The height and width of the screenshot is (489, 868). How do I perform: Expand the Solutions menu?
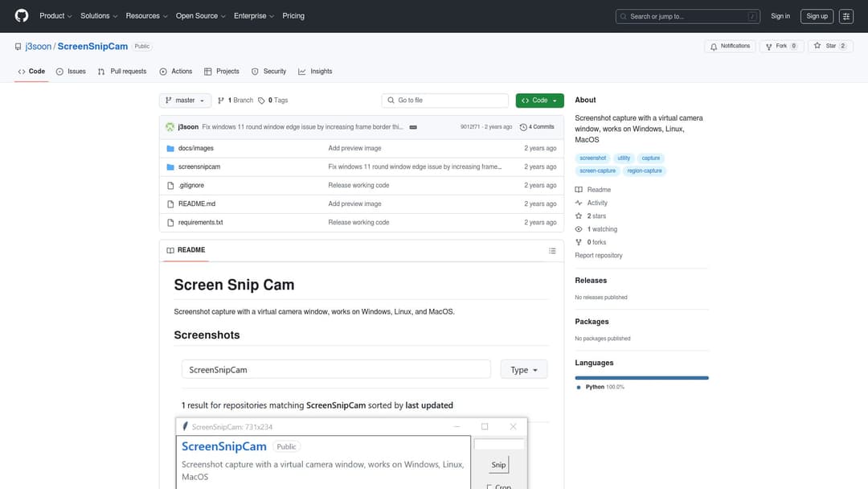(99, 16)
